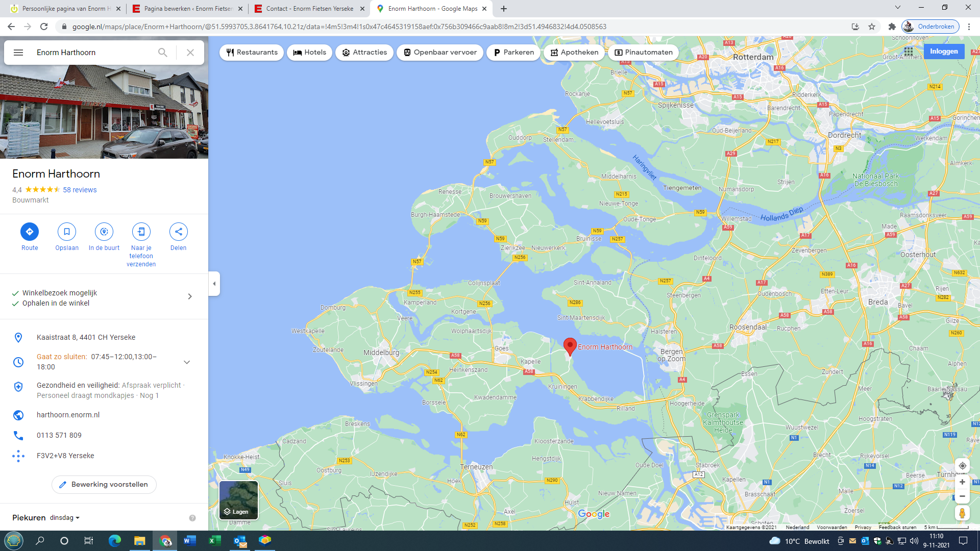Click the Street View pegman icon

pos(962,513)
